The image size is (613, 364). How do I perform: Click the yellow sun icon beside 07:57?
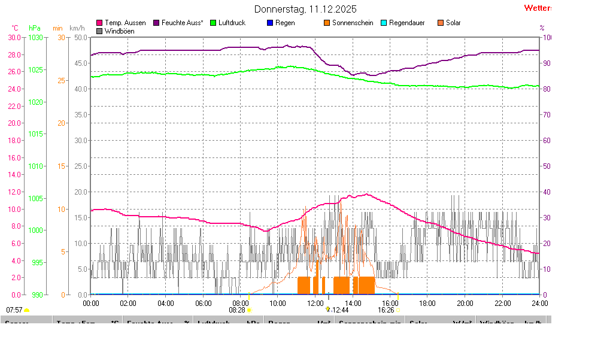(x=26, y=310)
